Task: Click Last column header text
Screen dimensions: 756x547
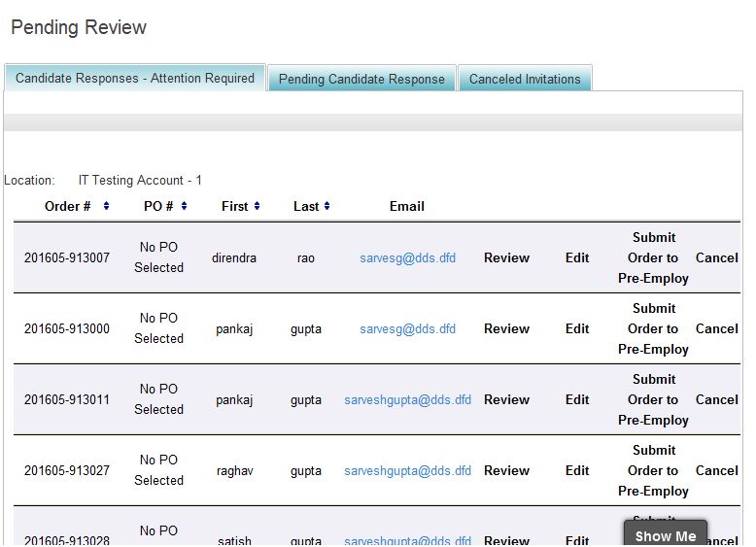Action: tap(306, 206)
